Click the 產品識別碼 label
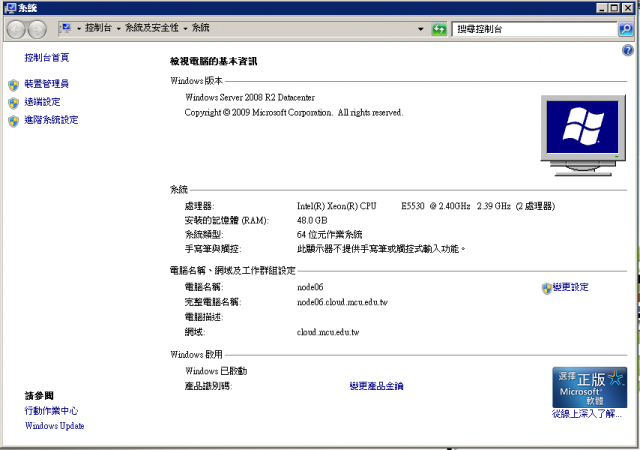Viewport: 640px width, 450px height. click(x=208, y=386)
